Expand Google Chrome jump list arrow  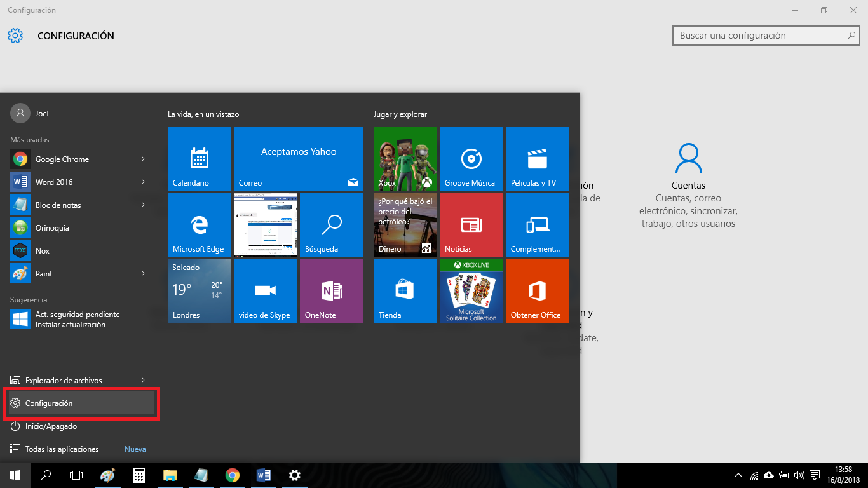pos(143,159)
